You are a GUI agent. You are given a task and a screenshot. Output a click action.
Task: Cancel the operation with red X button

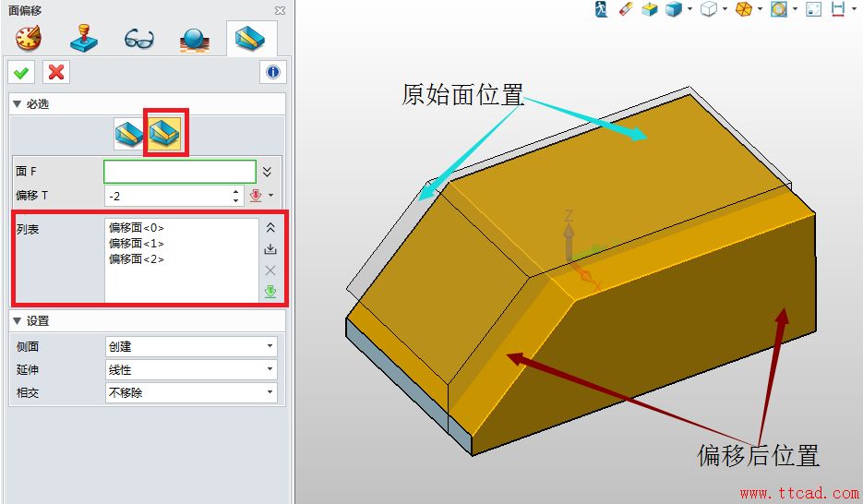[56, 73]
